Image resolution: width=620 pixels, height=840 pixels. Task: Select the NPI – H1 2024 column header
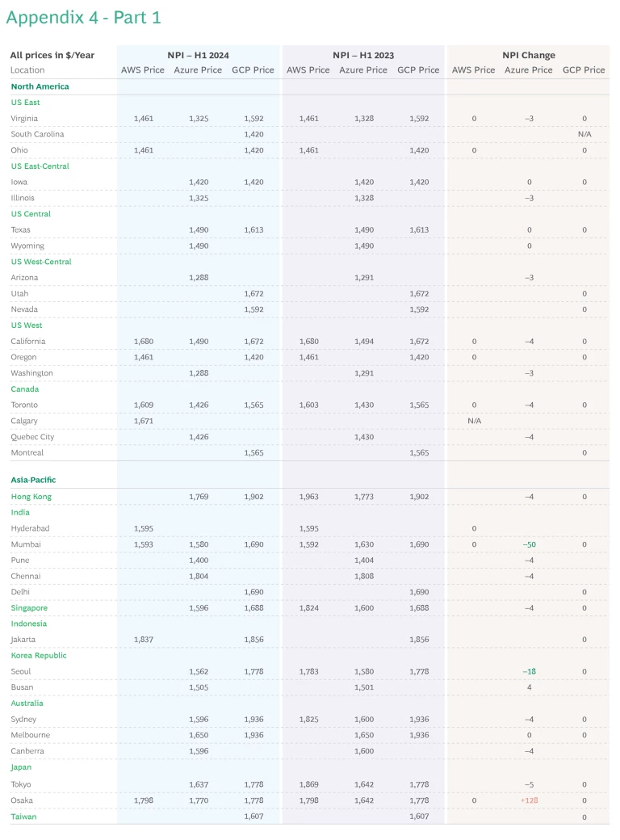198,55
